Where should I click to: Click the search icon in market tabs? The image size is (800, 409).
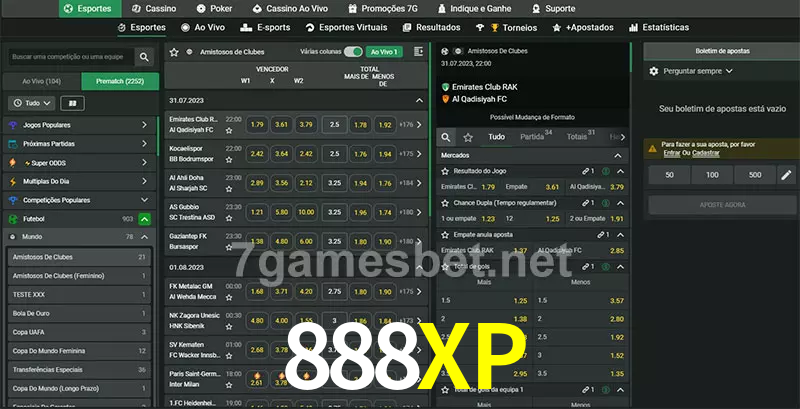click(446, 137)
